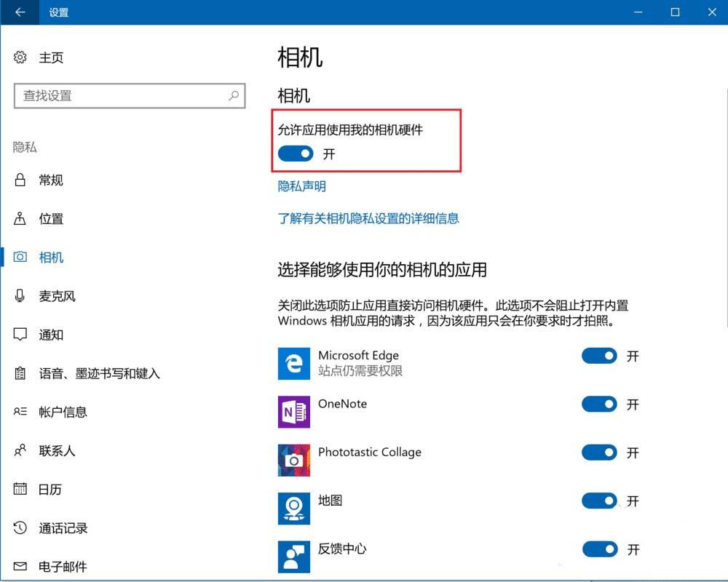Viewport: 728px width, 582px height.
Task: Open the 隐私声明 link
Action: 302,186
